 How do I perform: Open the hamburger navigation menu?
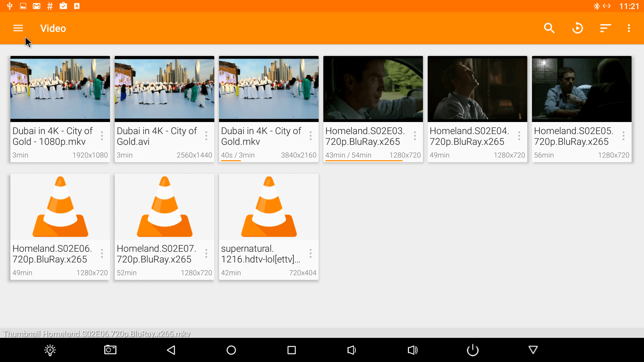(x=18, y=28)
